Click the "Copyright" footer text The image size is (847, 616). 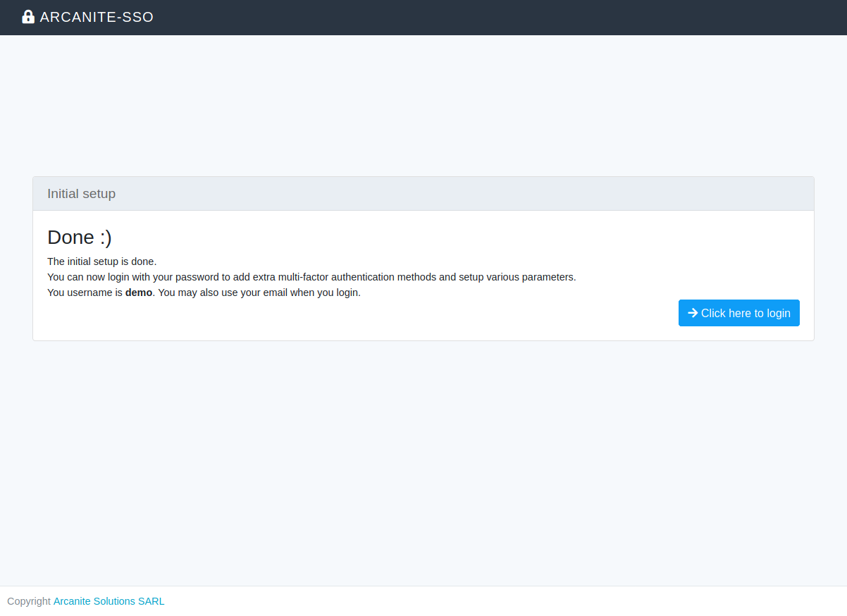click(x=29, y=601)
